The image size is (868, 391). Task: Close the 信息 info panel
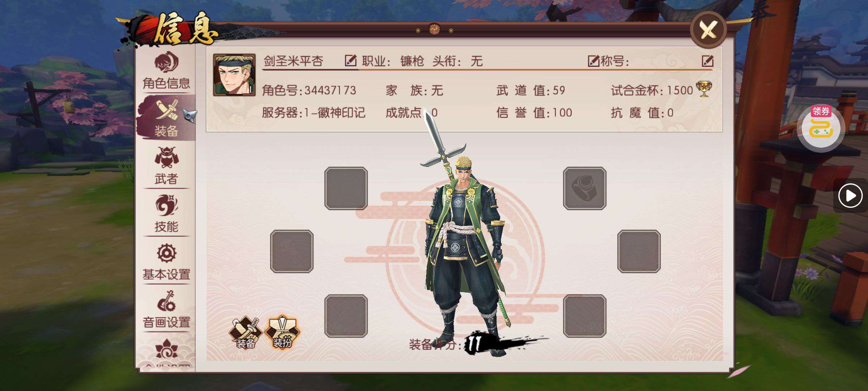(709, 29)
